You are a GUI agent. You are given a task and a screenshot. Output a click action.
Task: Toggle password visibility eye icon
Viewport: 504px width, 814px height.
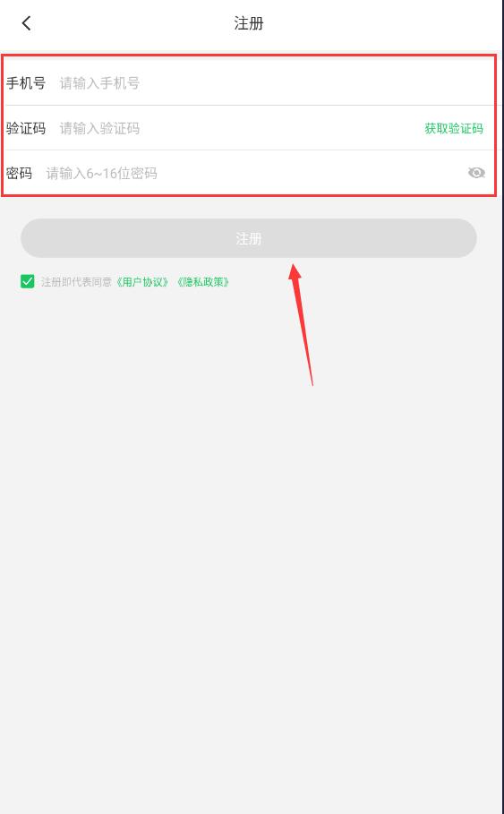(x=476, y=173)
